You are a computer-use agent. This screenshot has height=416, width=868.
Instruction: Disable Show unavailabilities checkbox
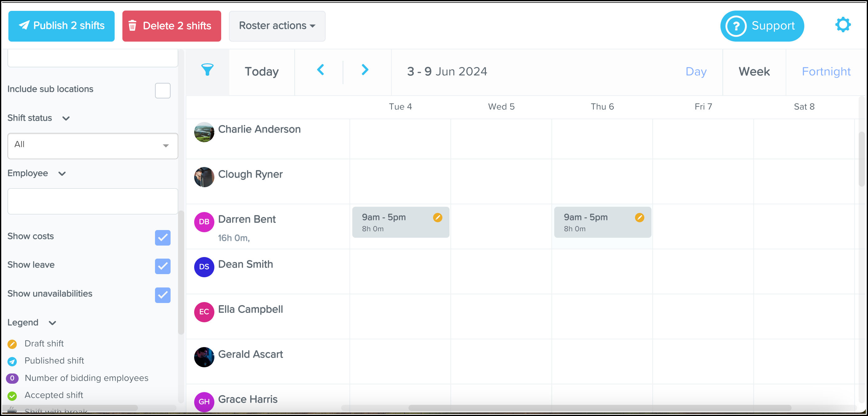pyautogui.click(x=163, y=295)
